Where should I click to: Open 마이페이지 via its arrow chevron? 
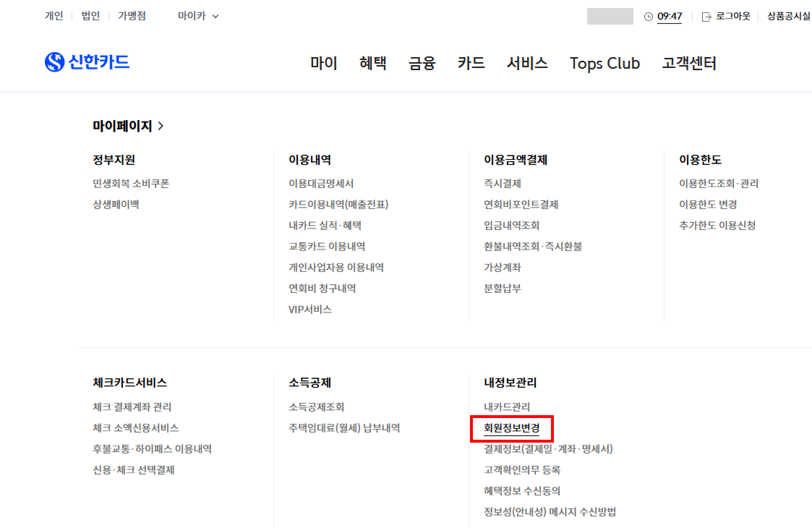161,126
